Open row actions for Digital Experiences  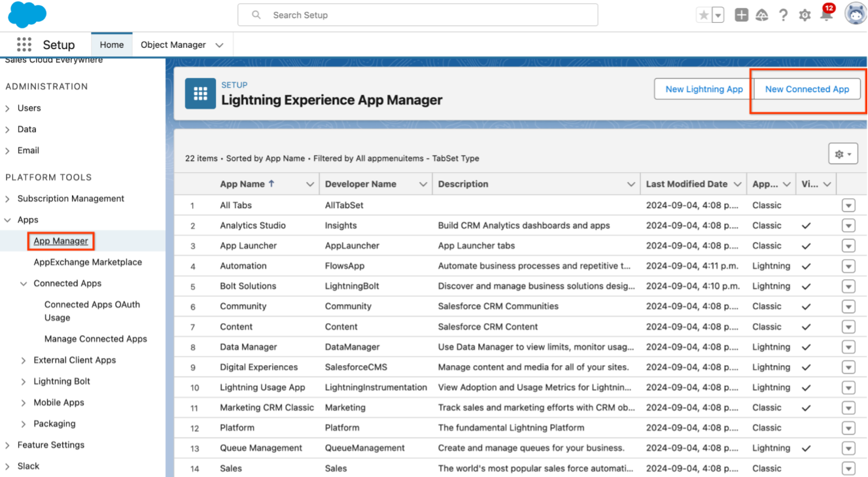[x=848, y=368]
